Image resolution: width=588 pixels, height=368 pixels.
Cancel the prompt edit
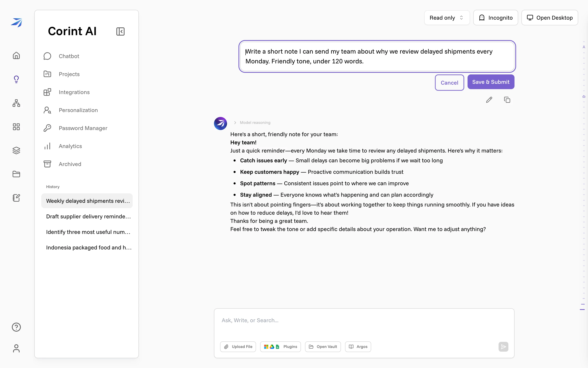(x=449, y=83)
